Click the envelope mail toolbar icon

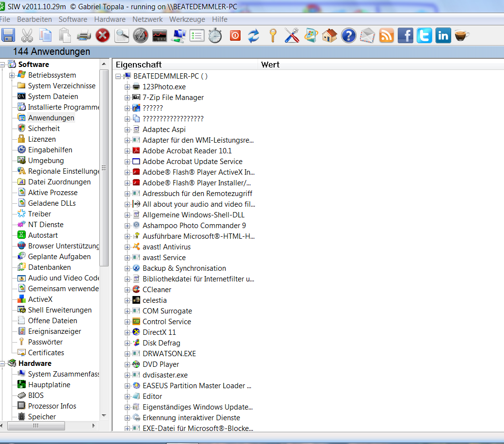(x=367, y=35)
